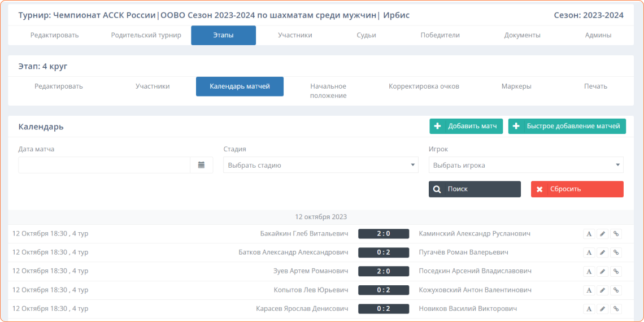Click link icon in Поседкин Арсений row
The width and height of the screenshot is (644, 322).
pos(616,271)
